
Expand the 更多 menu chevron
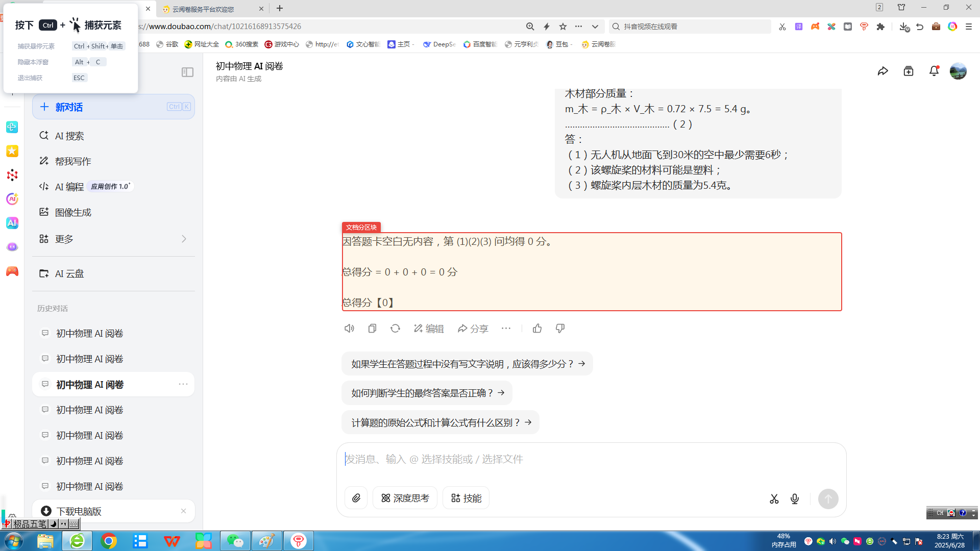pyautogui.click(x=184, y=239)
